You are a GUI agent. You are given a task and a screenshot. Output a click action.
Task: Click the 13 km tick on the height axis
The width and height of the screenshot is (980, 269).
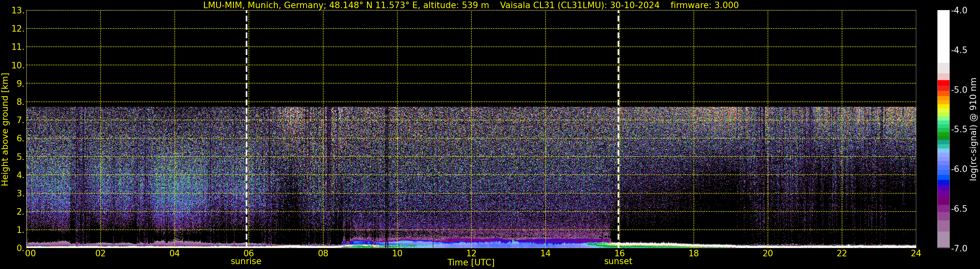(x=18, y=11)
